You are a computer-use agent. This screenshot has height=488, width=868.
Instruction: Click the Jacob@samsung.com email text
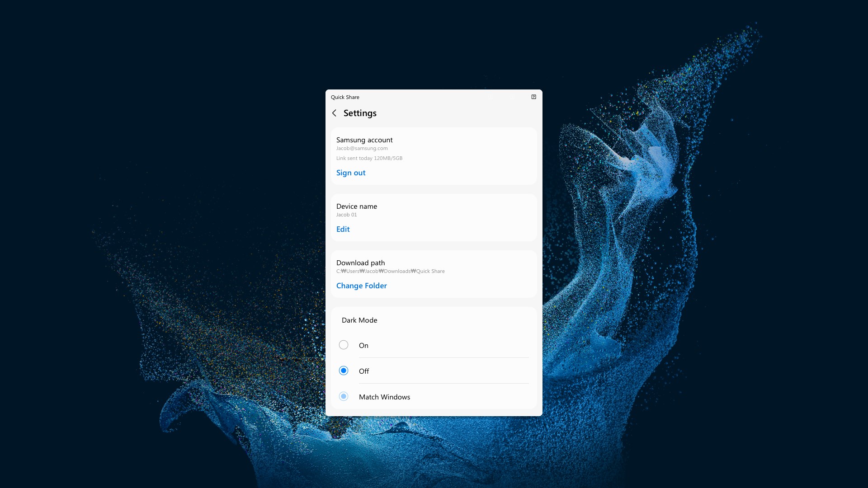(x=362, y=148)
